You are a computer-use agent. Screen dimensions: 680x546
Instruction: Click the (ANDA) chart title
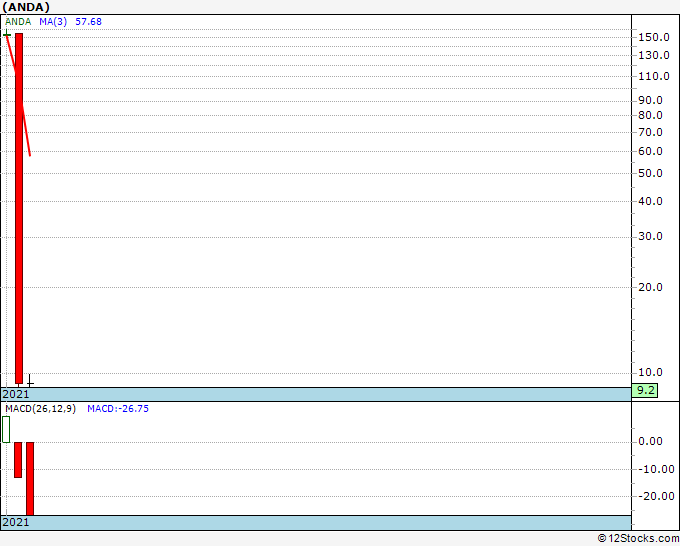[x=26, y=7]
